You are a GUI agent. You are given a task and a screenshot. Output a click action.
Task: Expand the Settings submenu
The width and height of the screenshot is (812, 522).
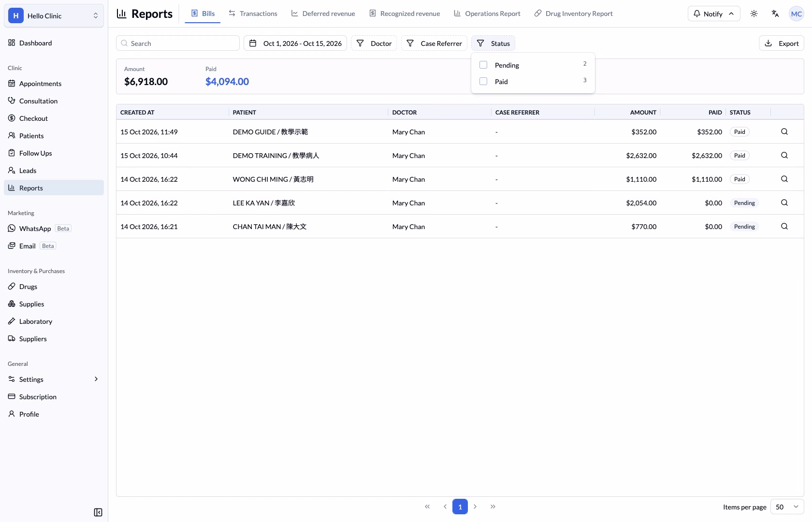tap(54, 379)
